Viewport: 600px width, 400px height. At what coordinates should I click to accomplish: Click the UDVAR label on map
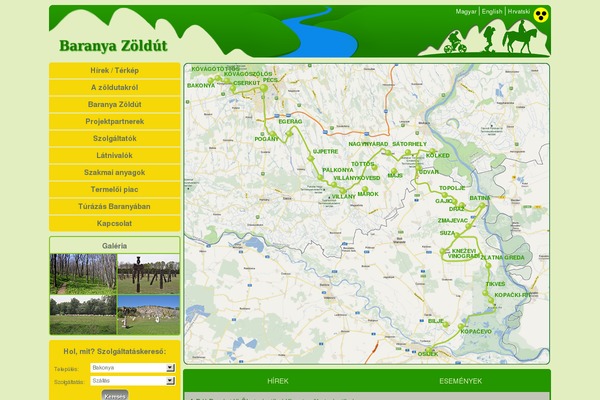pyautogui.click(x=429, y=172)
